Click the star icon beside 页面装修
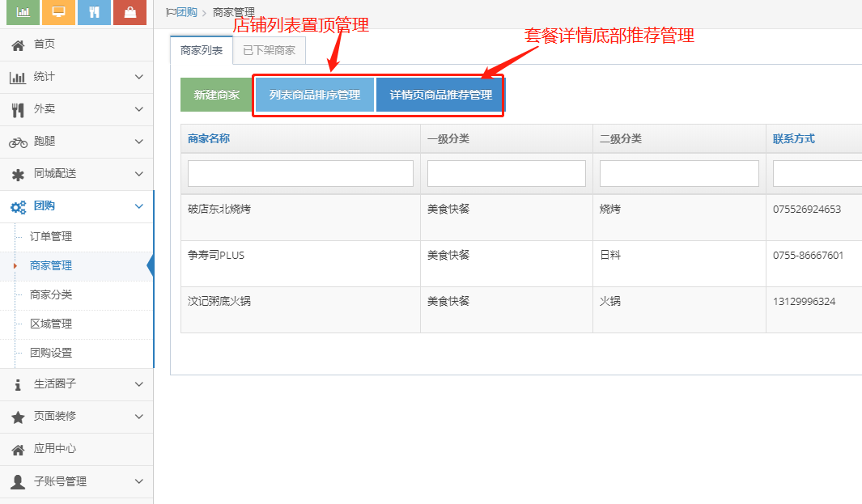 point(18,417)
